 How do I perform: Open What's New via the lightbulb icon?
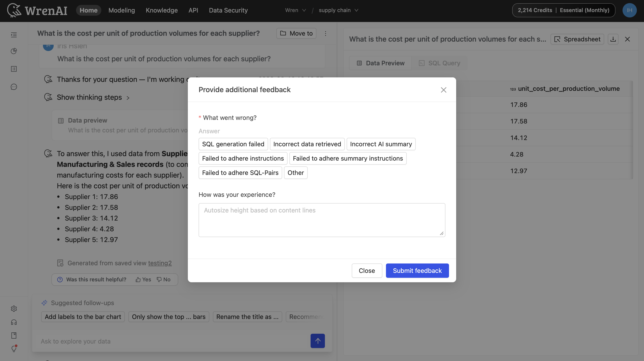click(14, 349)
